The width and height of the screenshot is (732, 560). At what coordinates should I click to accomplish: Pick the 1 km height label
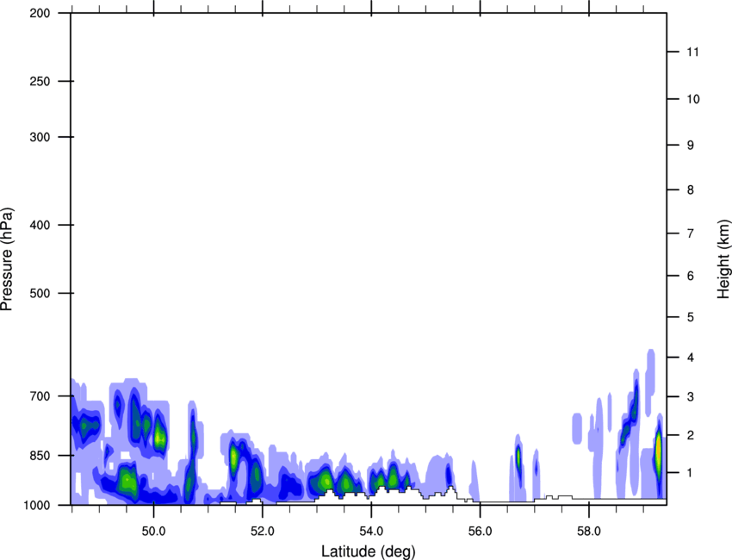[x=691, y=473]
